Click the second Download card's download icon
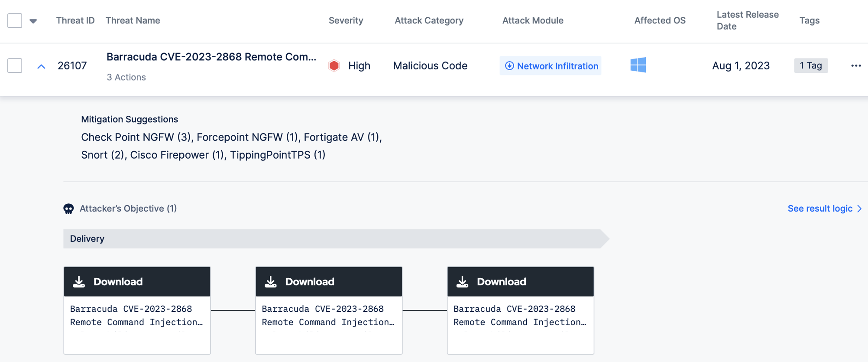This screenshot has height=362, width=868. 271,282
